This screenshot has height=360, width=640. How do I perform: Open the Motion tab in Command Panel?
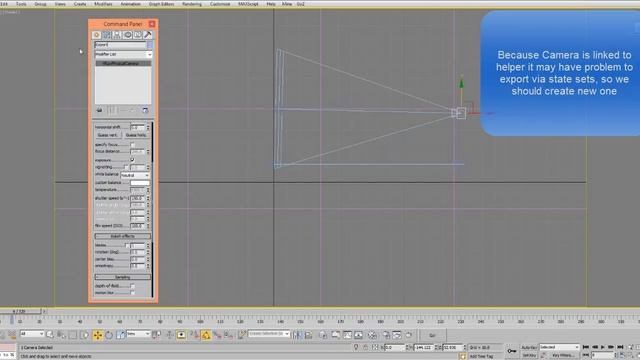[127, 35]
